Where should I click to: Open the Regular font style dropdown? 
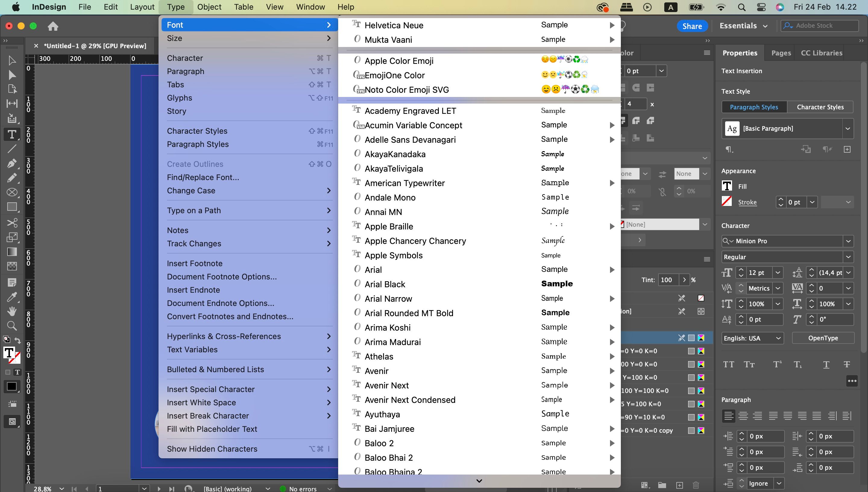pyautogui.click(x=848, y=257)
